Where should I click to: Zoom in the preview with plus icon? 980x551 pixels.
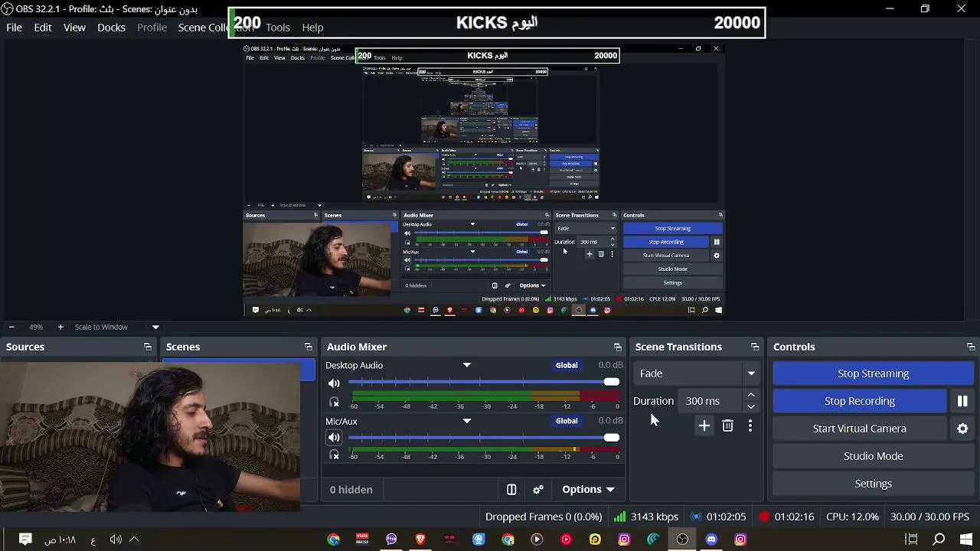click(x=60, y=327)
